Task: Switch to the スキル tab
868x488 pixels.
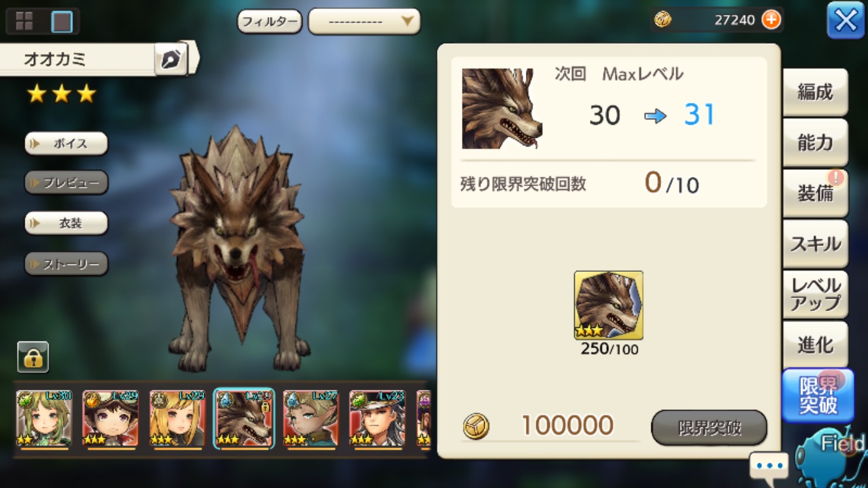Action: 815,244
